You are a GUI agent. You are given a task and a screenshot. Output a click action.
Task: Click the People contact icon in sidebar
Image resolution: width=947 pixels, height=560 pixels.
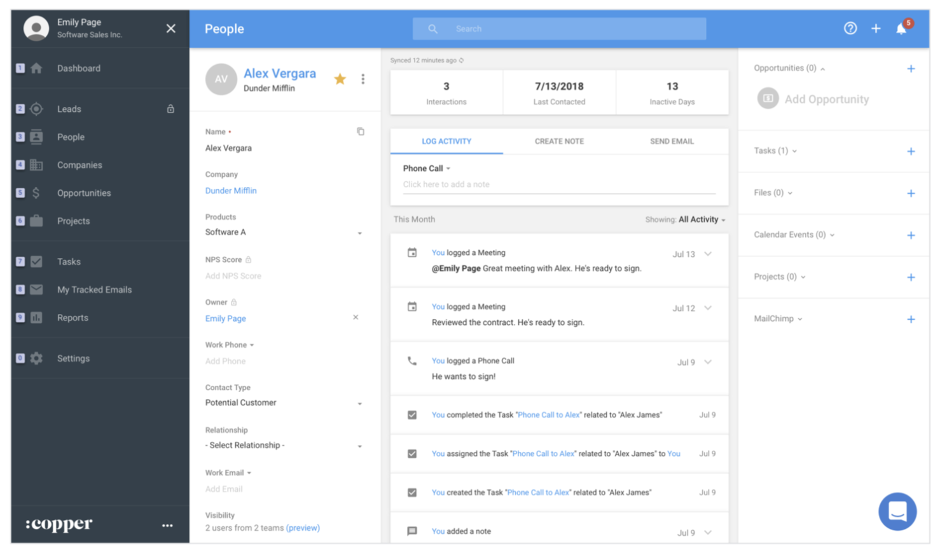pos(36,137)
